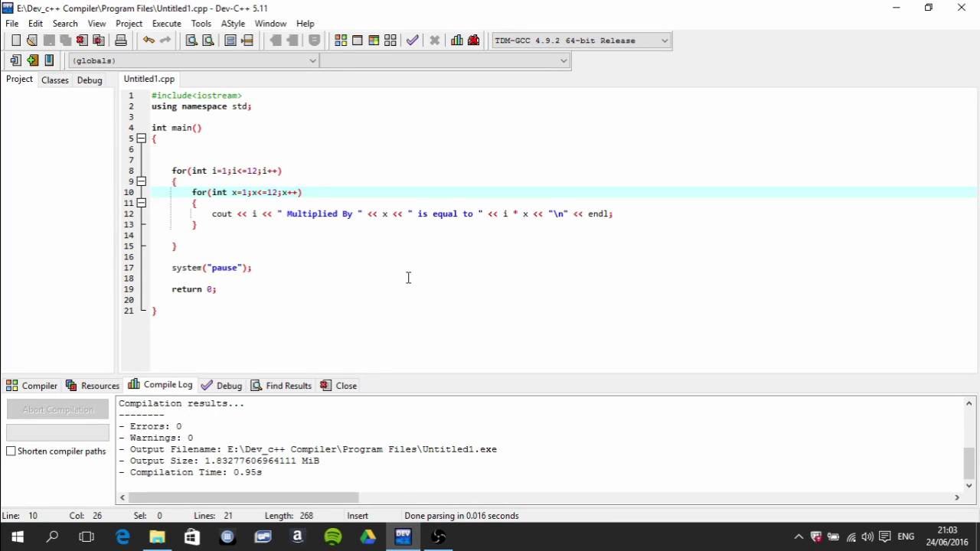Open File Explorer from the taskbar
980x551 pixels.
157,536
